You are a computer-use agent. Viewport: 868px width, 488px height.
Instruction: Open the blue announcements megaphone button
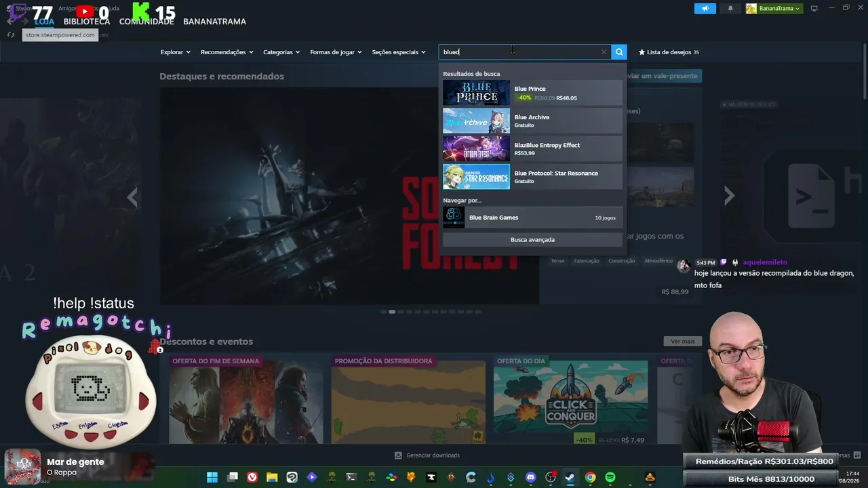pyautogui.click(x=705, y=9)
